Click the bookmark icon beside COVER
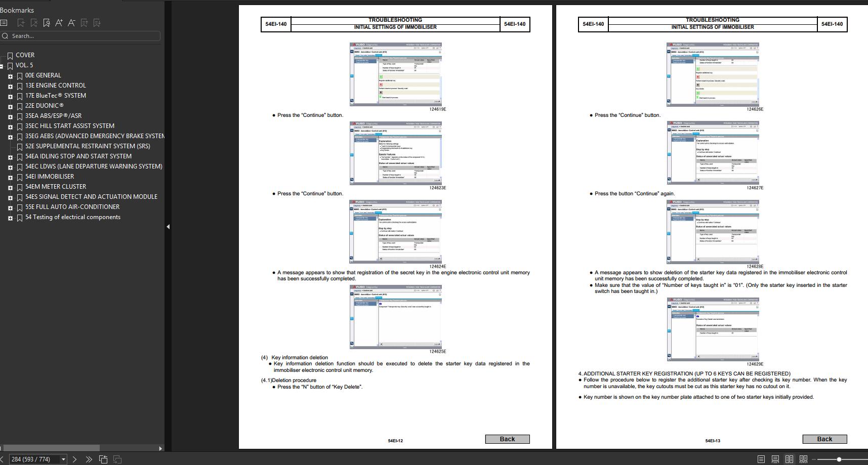This screenshot has height=465, width=868. click(10, 56)
